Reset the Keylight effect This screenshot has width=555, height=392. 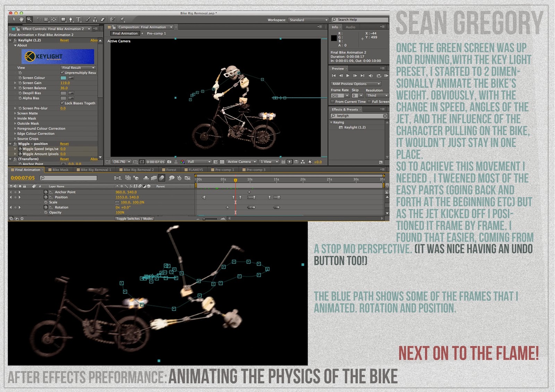[65, 40]
